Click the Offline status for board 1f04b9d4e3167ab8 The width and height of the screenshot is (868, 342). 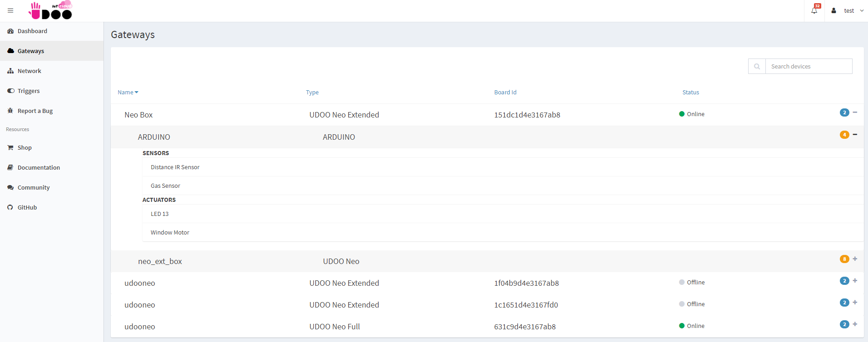(x=692, y=282)
